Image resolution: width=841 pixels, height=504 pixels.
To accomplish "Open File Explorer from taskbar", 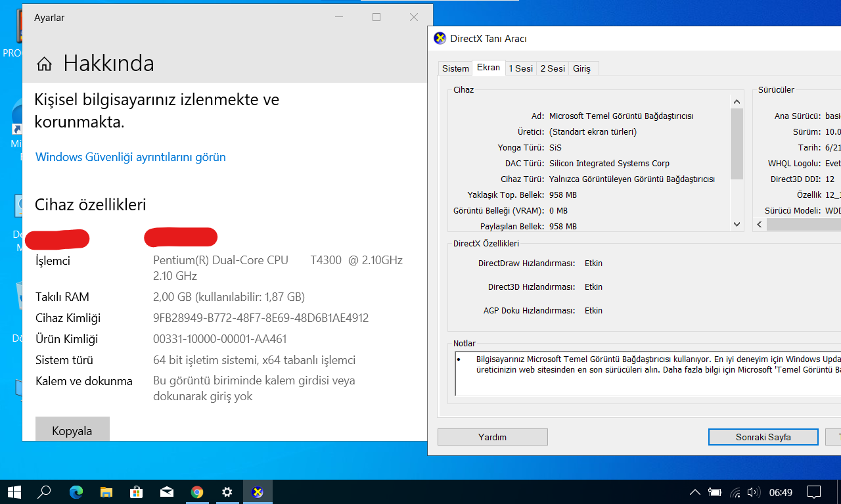I will 106,492.
